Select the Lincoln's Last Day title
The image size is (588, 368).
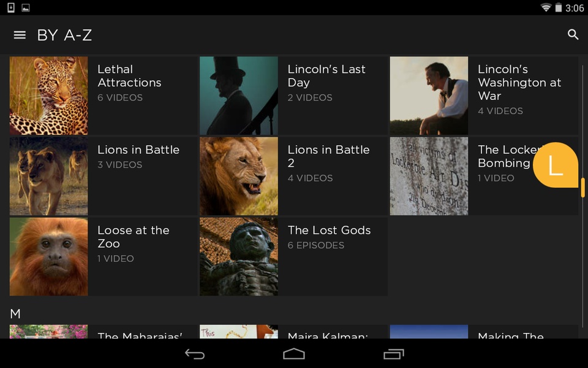[x=326, y=76]
